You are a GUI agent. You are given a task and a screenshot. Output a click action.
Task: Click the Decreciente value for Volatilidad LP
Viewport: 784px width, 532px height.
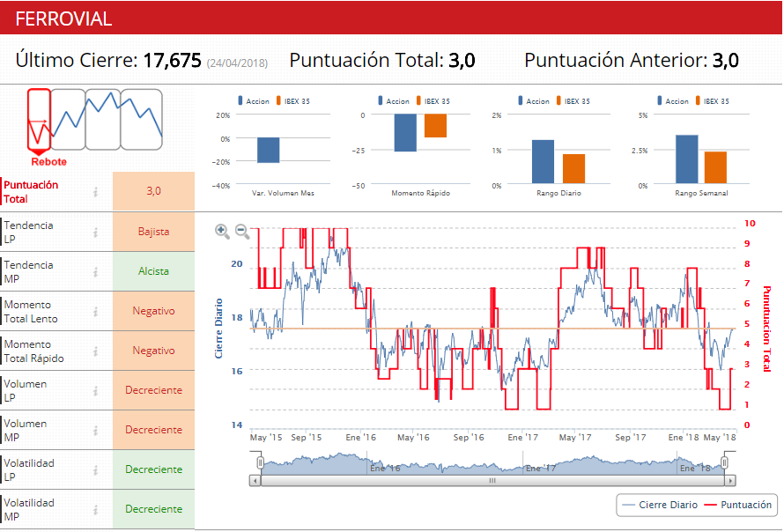tap(153, 469)
